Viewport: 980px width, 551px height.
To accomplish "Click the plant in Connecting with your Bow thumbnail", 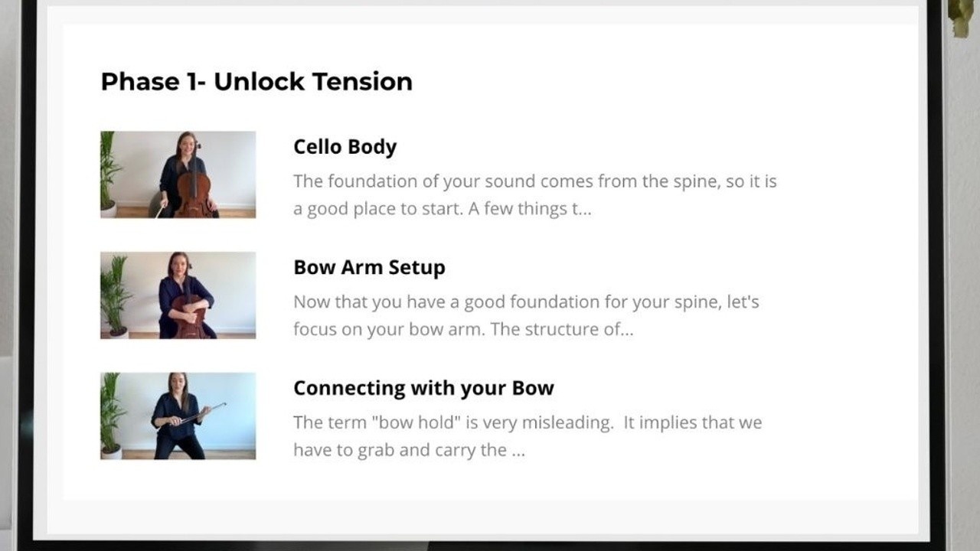I will pos(111,414).
